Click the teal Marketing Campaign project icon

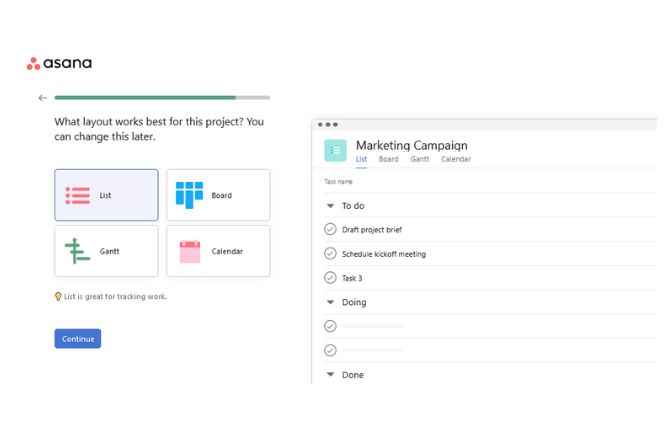335,150
